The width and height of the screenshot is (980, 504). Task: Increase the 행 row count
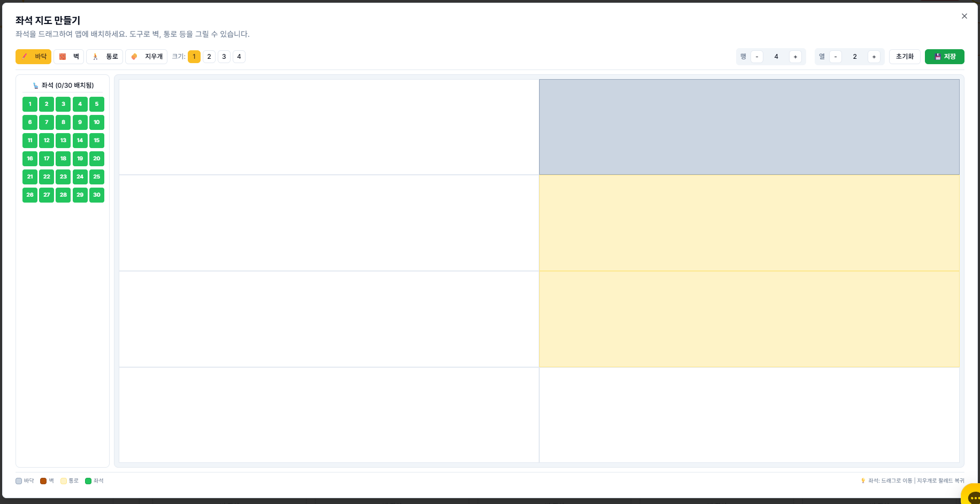795,57
